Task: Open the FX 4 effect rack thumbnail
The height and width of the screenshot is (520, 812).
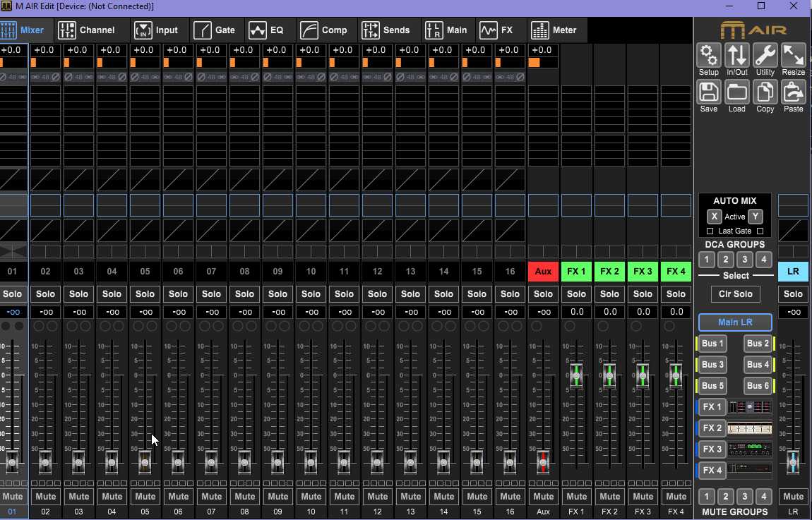Action: (749, 471)
